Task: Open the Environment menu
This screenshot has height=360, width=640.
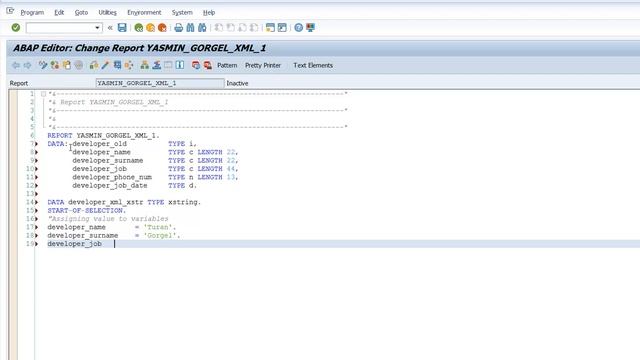Action: click(144, 13)
